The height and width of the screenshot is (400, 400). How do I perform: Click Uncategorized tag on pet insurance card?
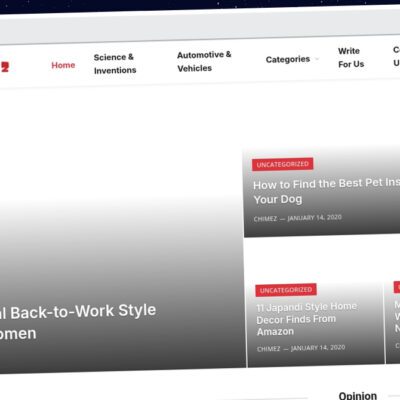click(282, 164)
